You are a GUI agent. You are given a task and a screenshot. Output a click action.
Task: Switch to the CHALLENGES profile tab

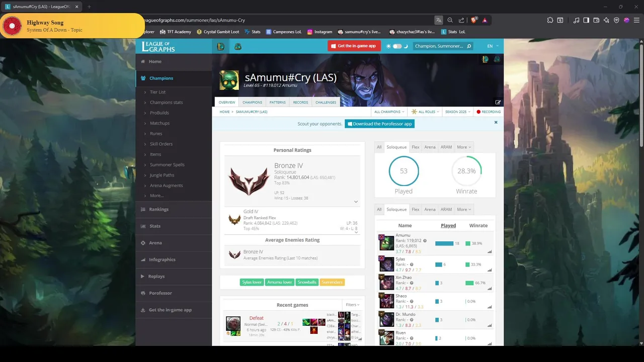pos(326,102)
